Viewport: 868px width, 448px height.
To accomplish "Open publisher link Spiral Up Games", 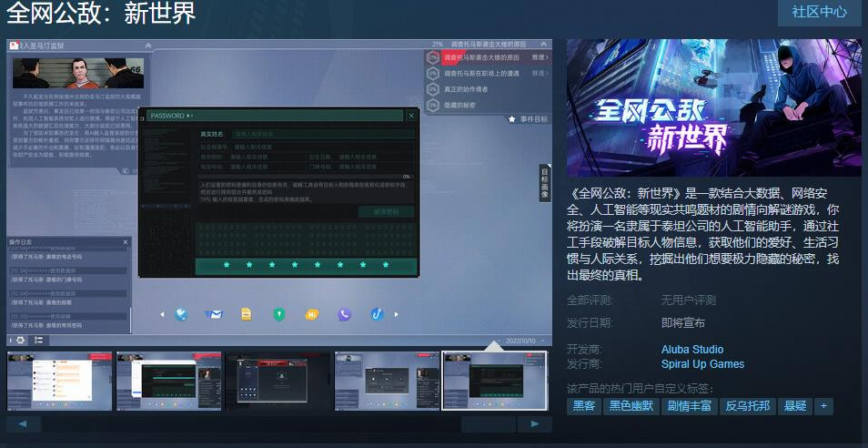I will (x=702, y=364).
